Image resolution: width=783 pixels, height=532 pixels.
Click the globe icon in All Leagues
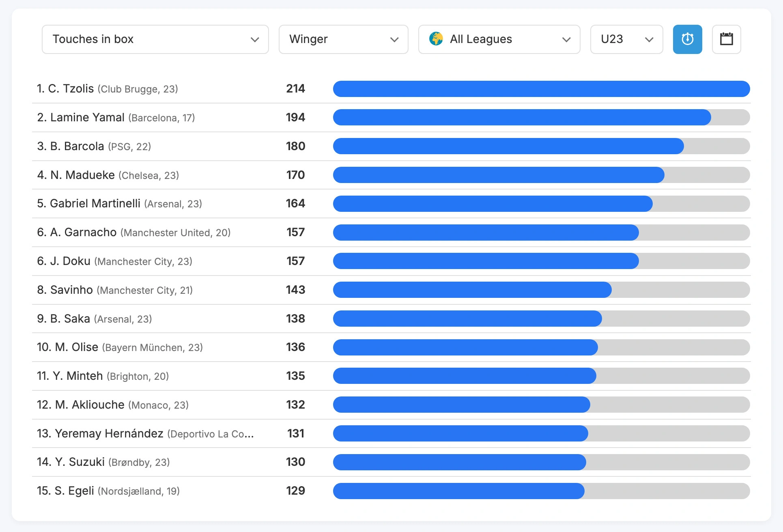click(436, 39)
